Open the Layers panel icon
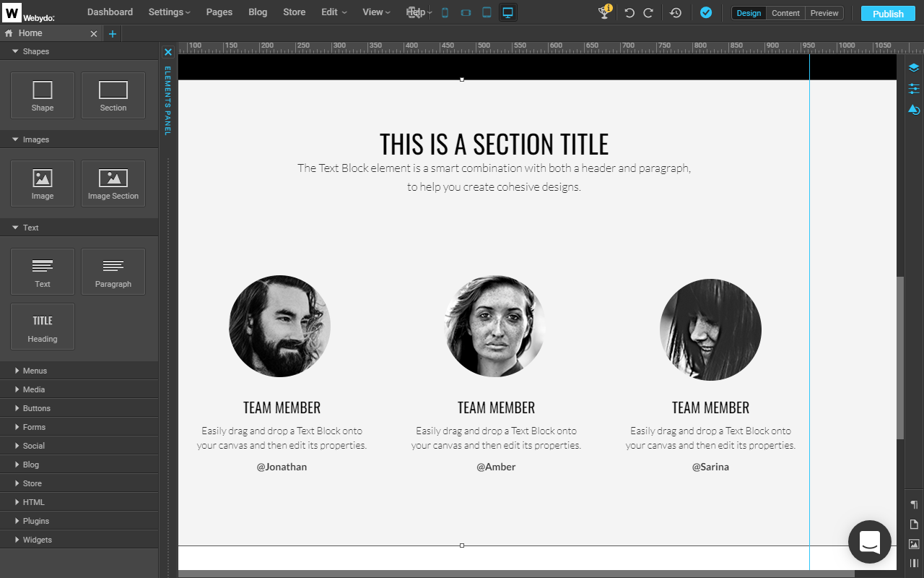 click(914, 68)
